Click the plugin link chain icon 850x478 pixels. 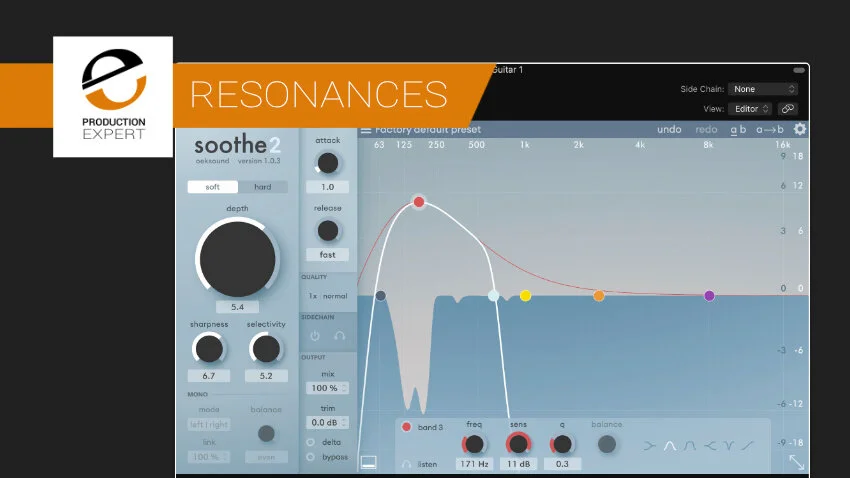point(788,109)
